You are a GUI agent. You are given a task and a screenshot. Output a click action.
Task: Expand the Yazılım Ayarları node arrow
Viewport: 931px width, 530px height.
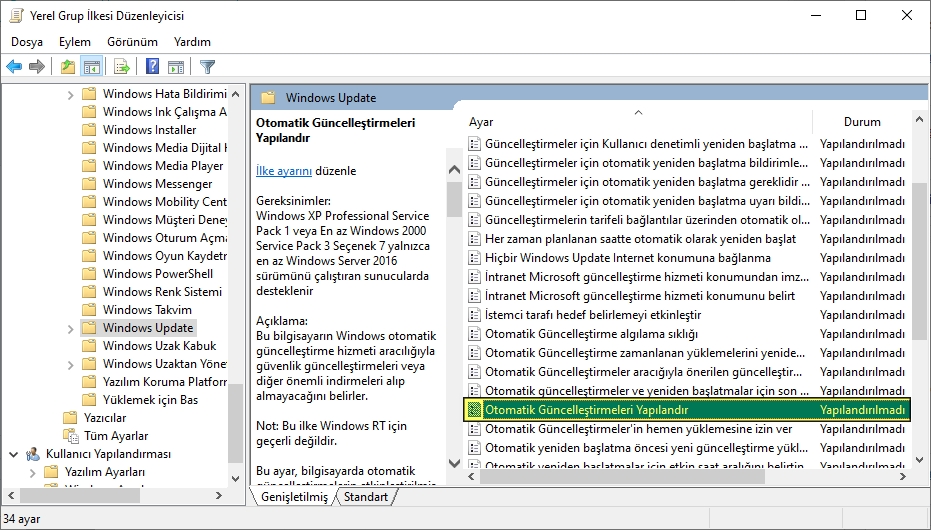coord(32,472)
